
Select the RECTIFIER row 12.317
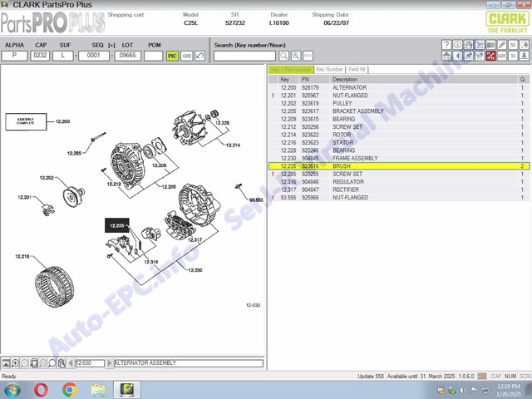point(399,190)
